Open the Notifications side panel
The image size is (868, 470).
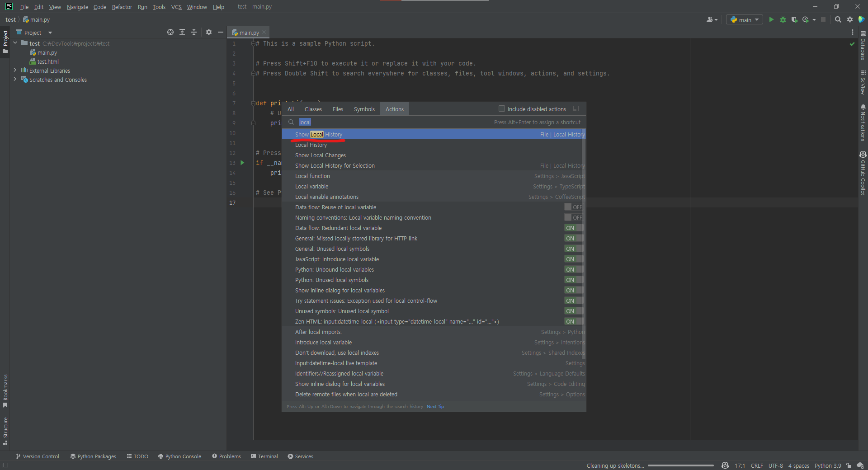[x=863, y=123]
